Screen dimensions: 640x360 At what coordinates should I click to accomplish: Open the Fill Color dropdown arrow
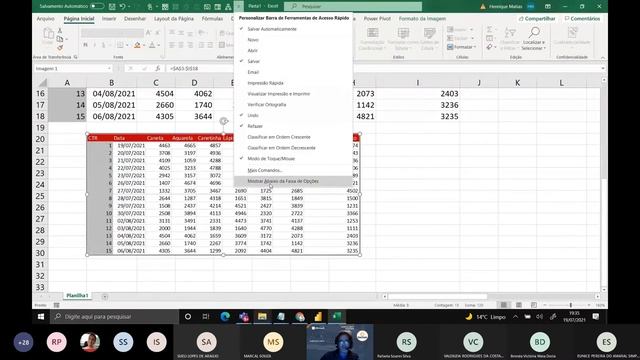[144, 45]
